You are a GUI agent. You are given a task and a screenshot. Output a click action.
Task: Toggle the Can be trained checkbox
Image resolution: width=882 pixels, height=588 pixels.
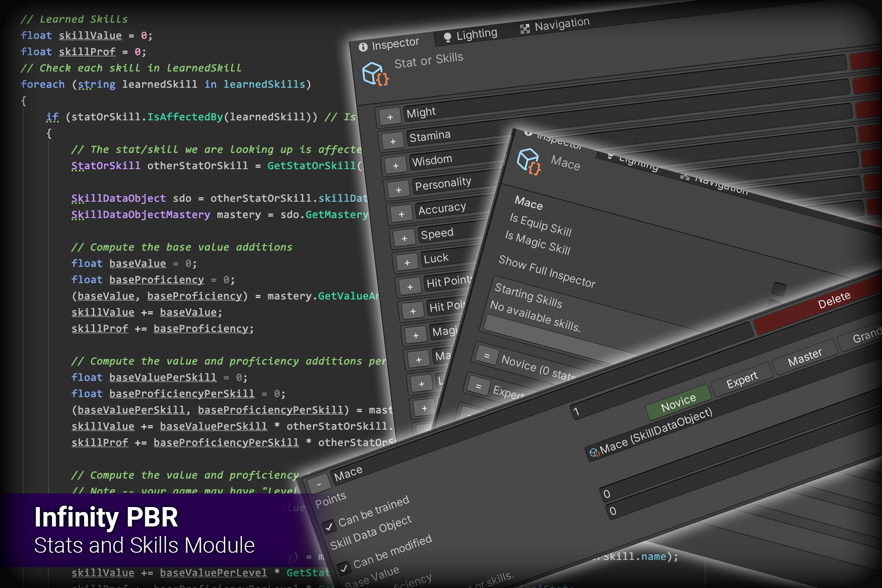coord(329,526)
